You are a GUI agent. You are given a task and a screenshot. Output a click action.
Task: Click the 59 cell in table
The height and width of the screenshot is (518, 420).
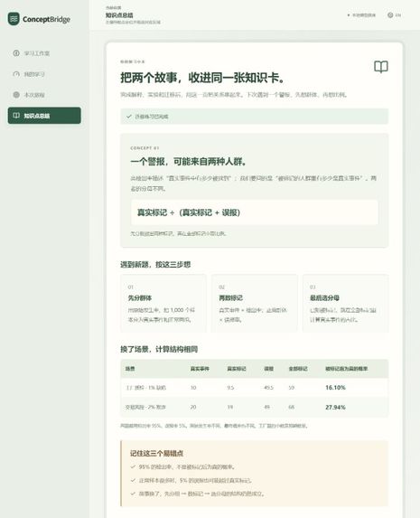pos(291,388)
